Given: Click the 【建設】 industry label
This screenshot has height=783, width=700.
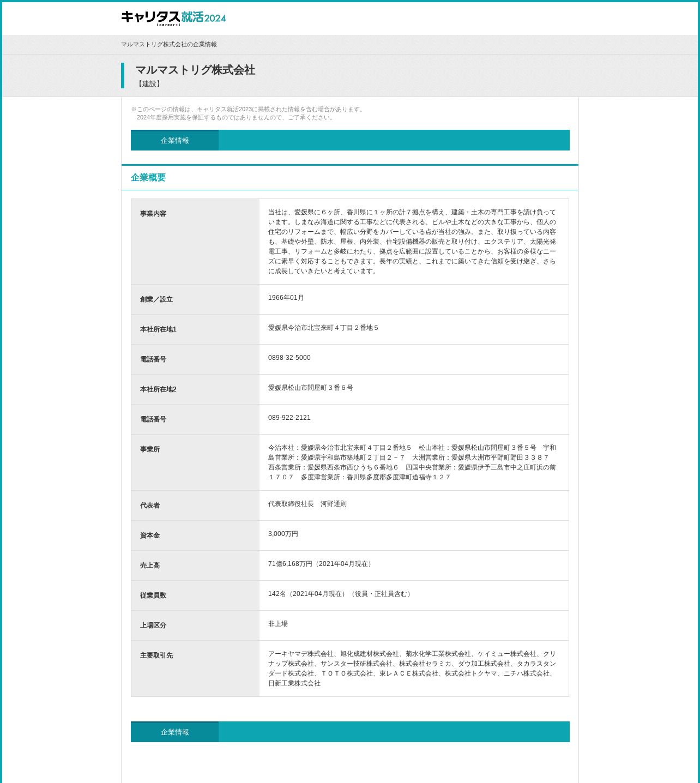Looking at the screenshot, I should (x=149, y=84).
